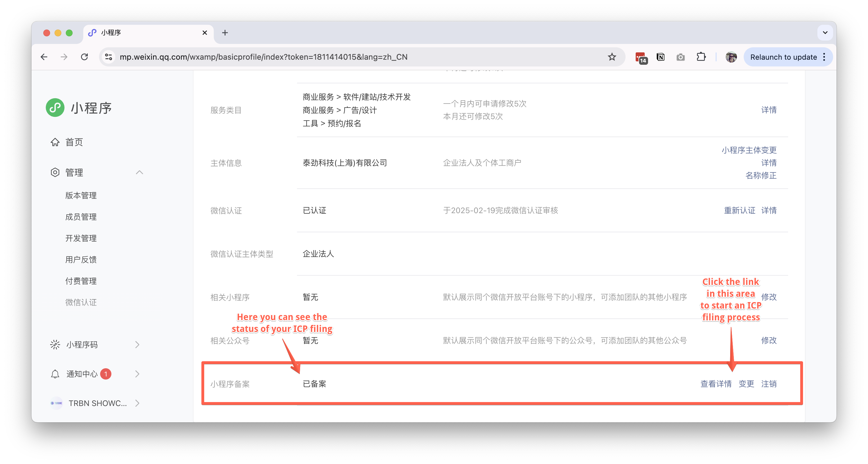Image resolution: width=868 pixels, height=464 pixels.
Task: Click the bookmark star icon
Action: (x=611, y=57)
